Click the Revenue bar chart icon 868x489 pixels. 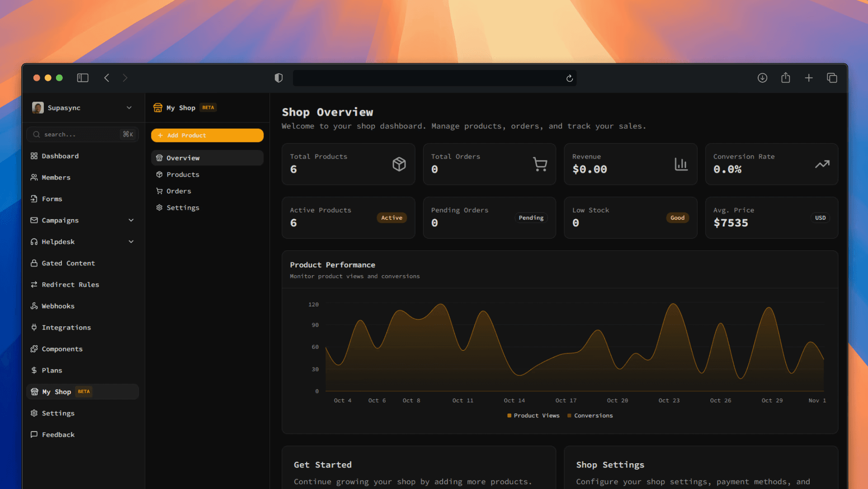681,164
